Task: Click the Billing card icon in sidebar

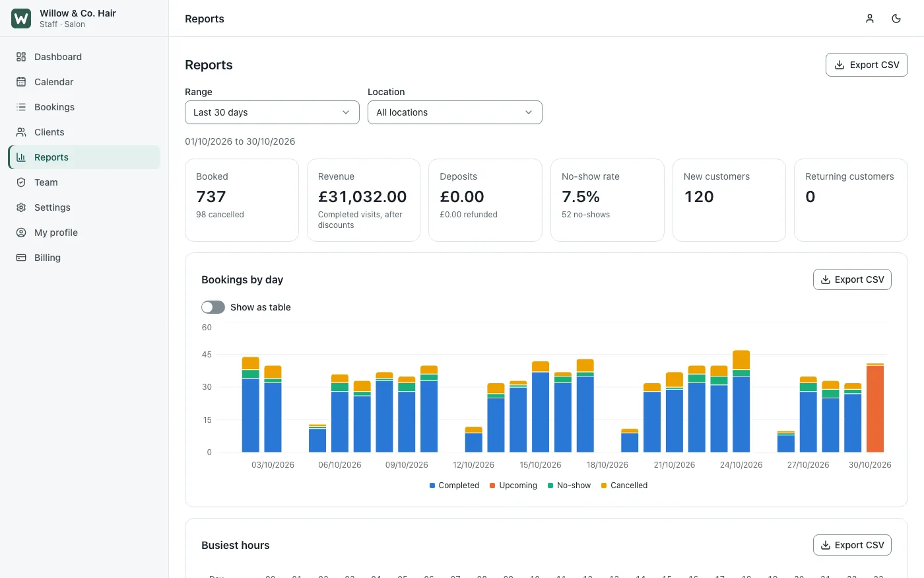Action: [21, 258]
